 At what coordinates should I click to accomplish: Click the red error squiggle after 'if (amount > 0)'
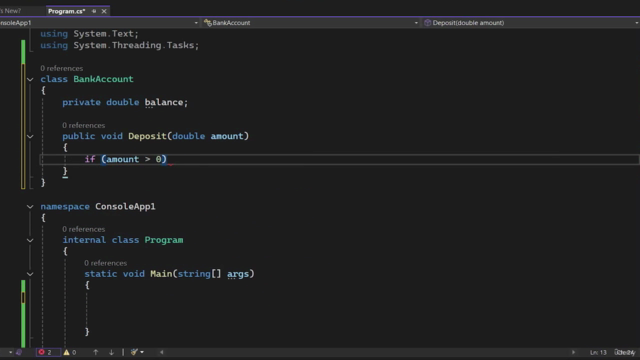(170, 163)
